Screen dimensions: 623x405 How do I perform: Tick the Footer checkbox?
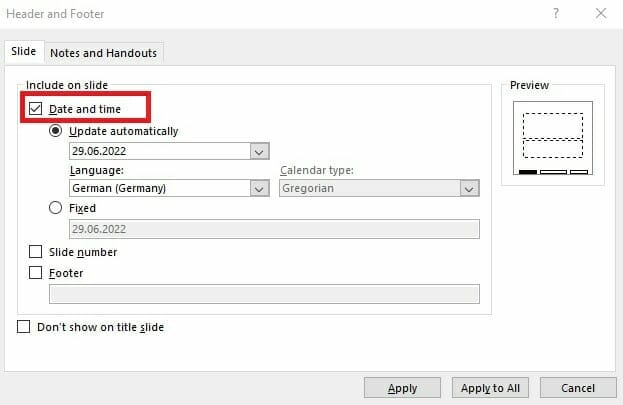point(36,272)
